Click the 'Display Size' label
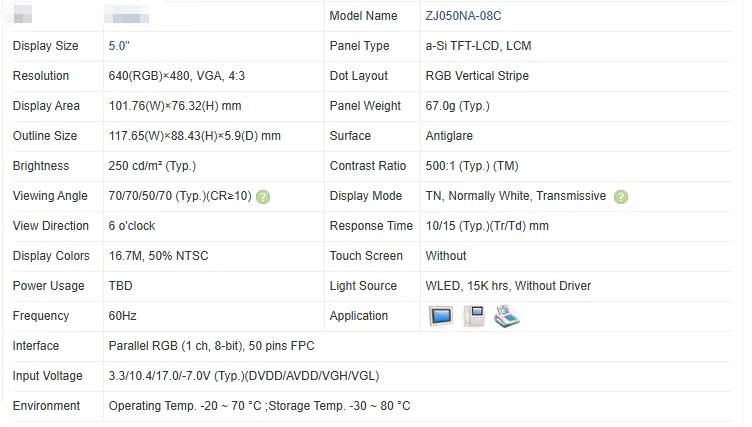 (x=46, y=46)
